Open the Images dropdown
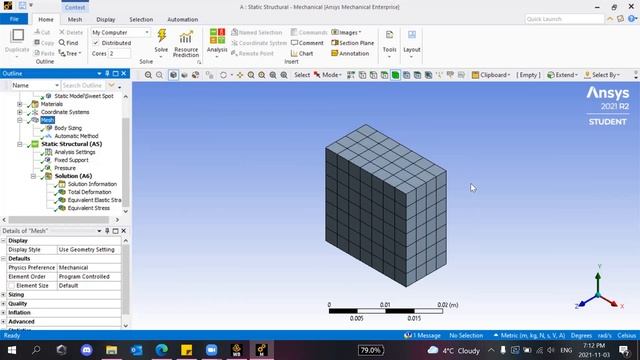Screen dimensions: 640x360 [x=346, y=32]
